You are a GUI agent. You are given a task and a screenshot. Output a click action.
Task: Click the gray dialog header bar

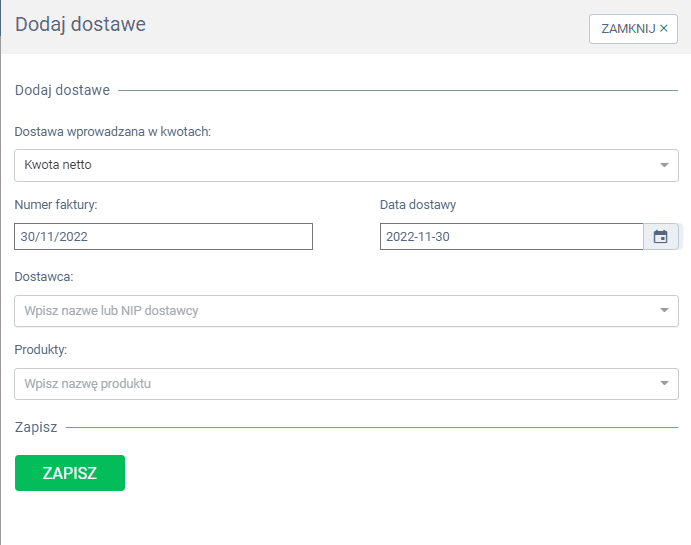pyautogui.click(x=350, y=27)
